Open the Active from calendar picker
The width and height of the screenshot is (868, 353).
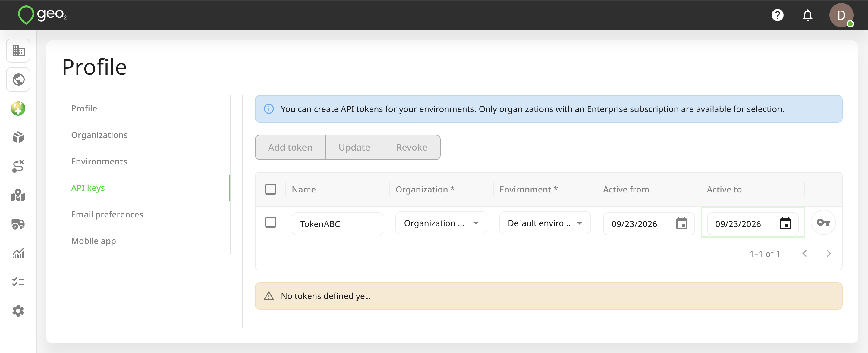[x=681, y=223]
